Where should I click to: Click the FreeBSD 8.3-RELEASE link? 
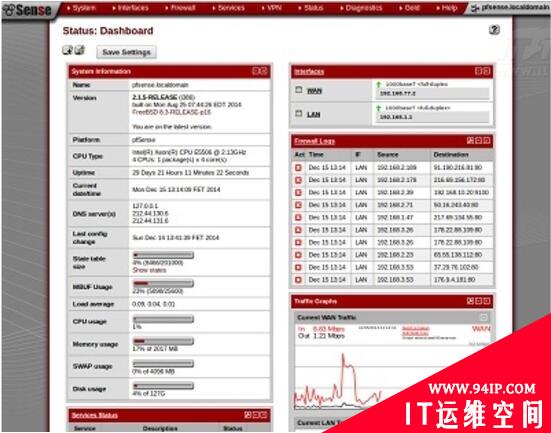point(171,112)
